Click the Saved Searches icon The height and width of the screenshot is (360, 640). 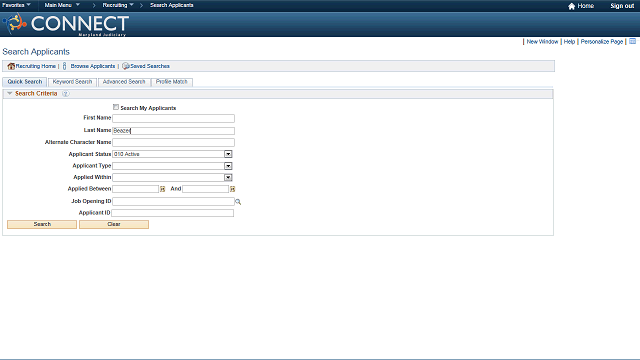[126, 66]
